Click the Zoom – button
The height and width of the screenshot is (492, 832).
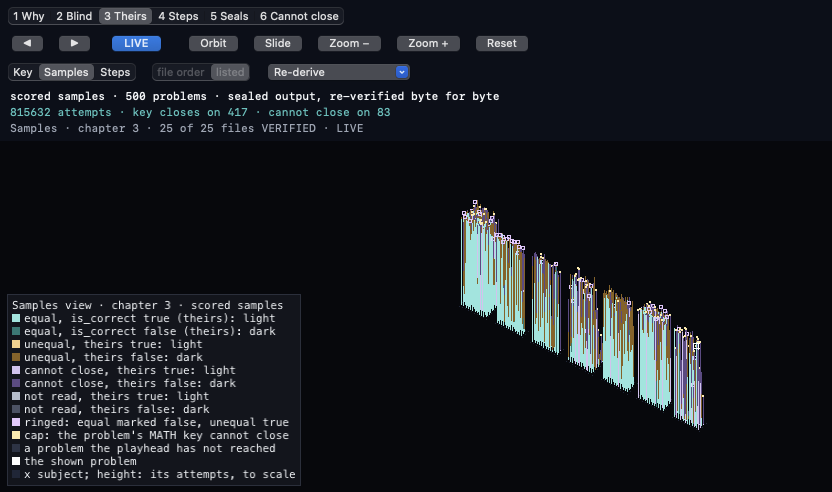pyautogui.click(x=349, y=44)
